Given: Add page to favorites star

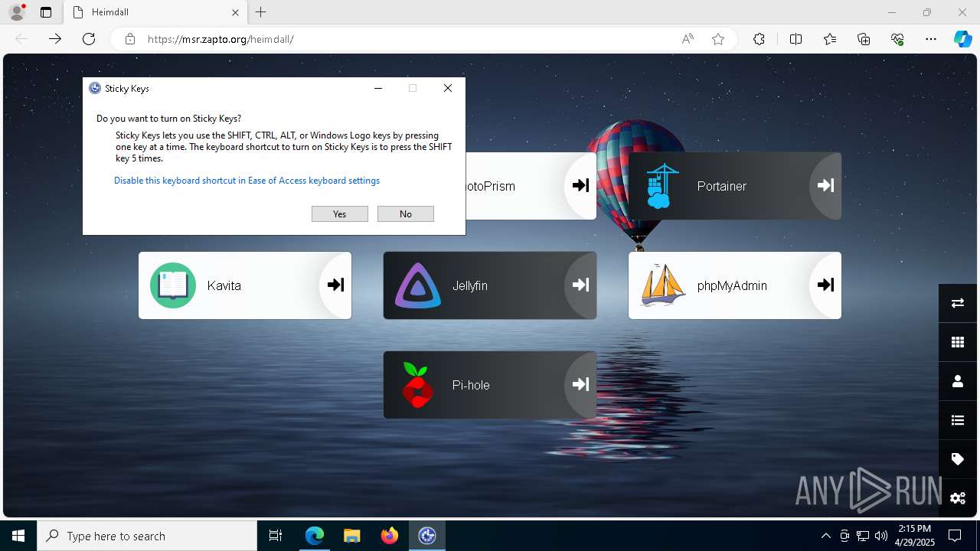Looking at the screenshot, I should 718,39.
